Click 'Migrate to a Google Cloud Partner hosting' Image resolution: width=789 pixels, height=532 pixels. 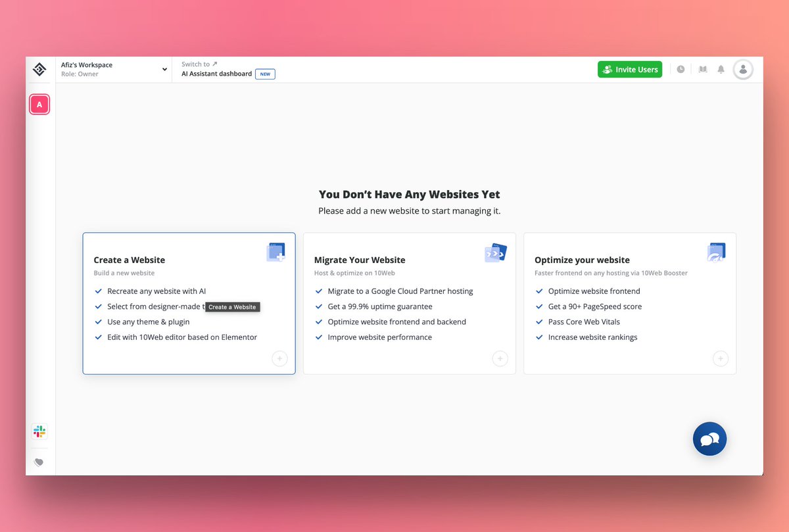pyautogui.click(x=400, y=291)
